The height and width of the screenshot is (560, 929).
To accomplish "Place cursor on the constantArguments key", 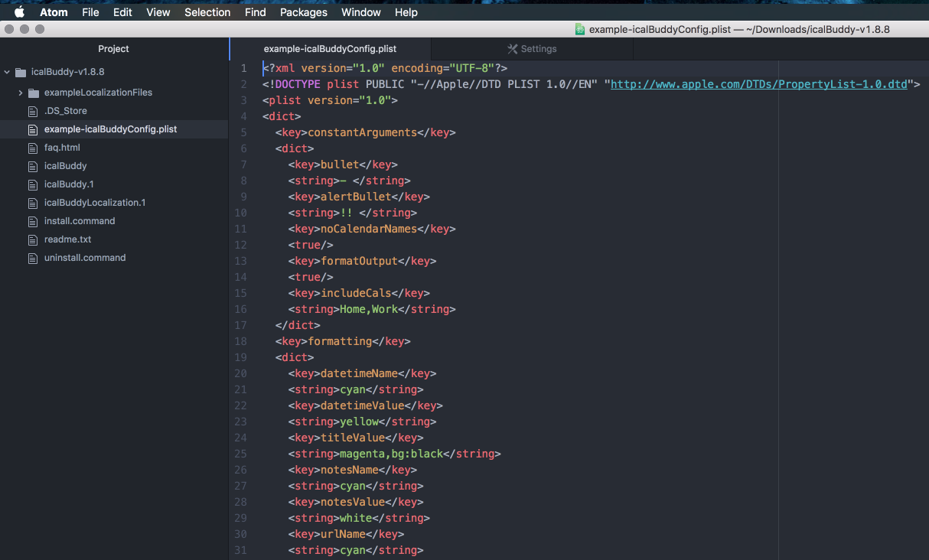I will 362,132.
